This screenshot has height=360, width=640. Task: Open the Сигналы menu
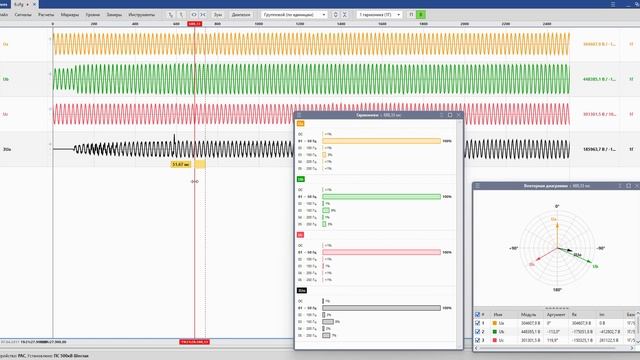(x=23, y=15)
